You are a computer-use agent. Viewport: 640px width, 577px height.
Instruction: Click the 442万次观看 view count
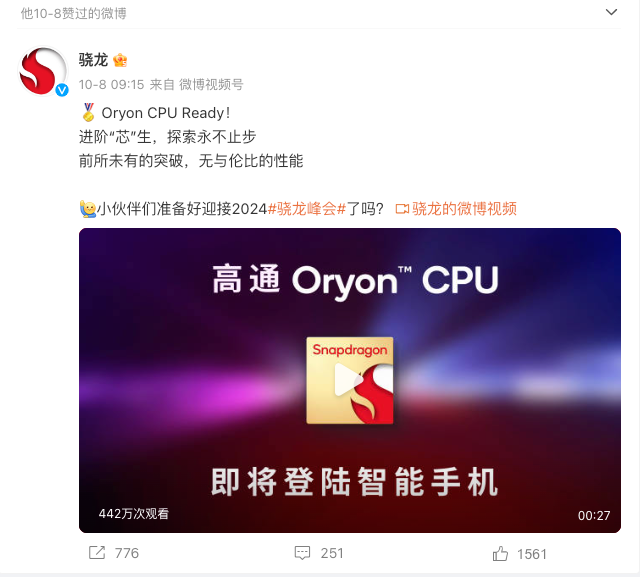click(x=133, y=514)
